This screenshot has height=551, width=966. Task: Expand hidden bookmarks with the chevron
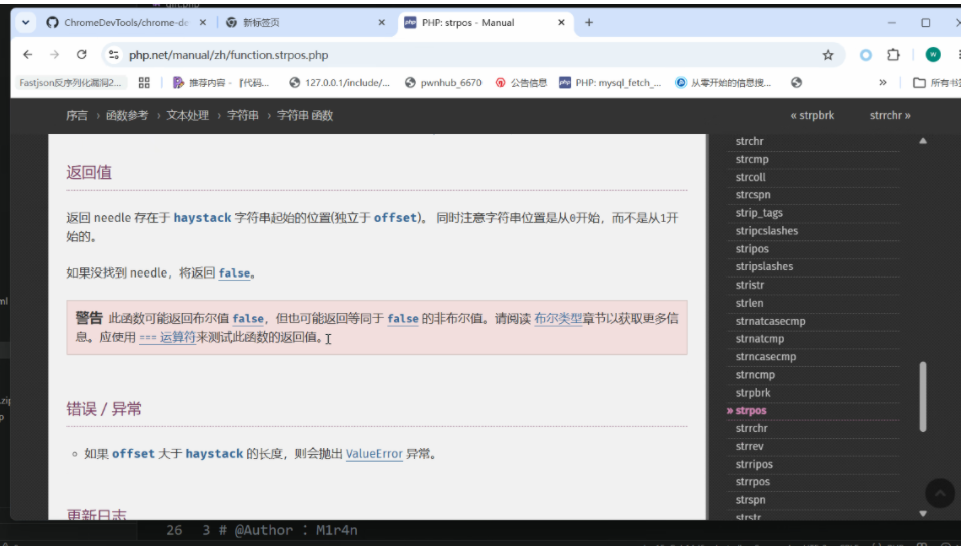click(883, 83)
